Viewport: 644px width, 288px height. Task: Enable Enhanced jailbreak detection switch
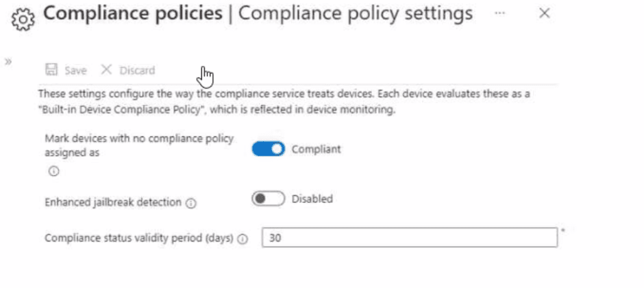[x=268, y=199]
